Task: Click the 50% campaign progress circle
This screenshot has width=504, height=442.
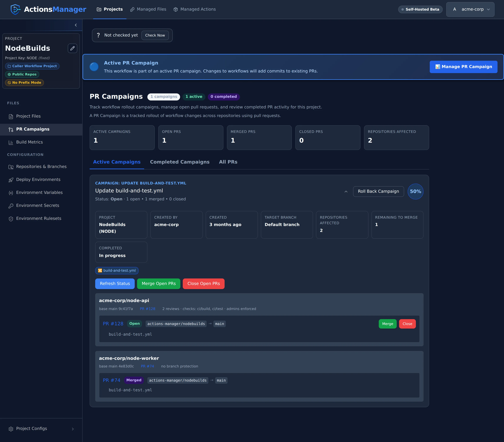Action: [x=415, y=192]
